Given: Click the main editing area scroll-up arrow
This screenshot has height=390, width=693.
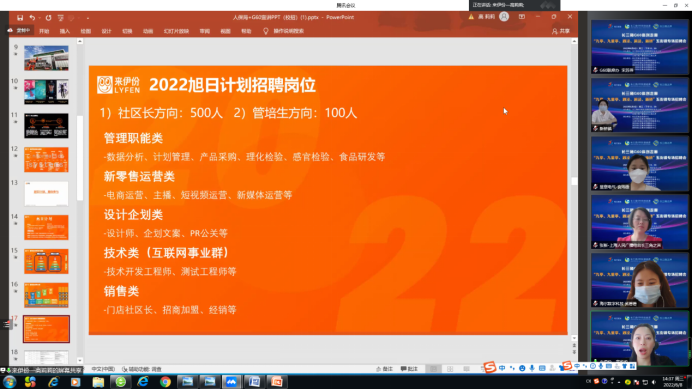Looking at the screenshot, I should [x=574, y=42].
